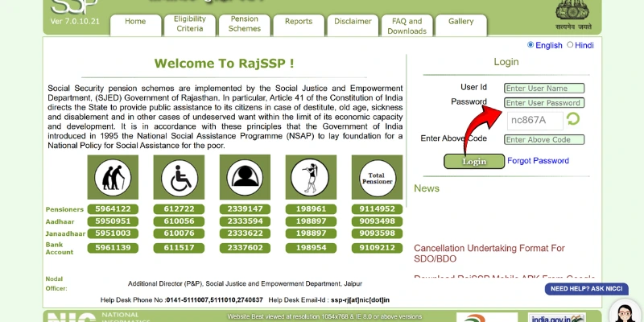Click the green Login button
644x322 pixels.
click(474, 162)
